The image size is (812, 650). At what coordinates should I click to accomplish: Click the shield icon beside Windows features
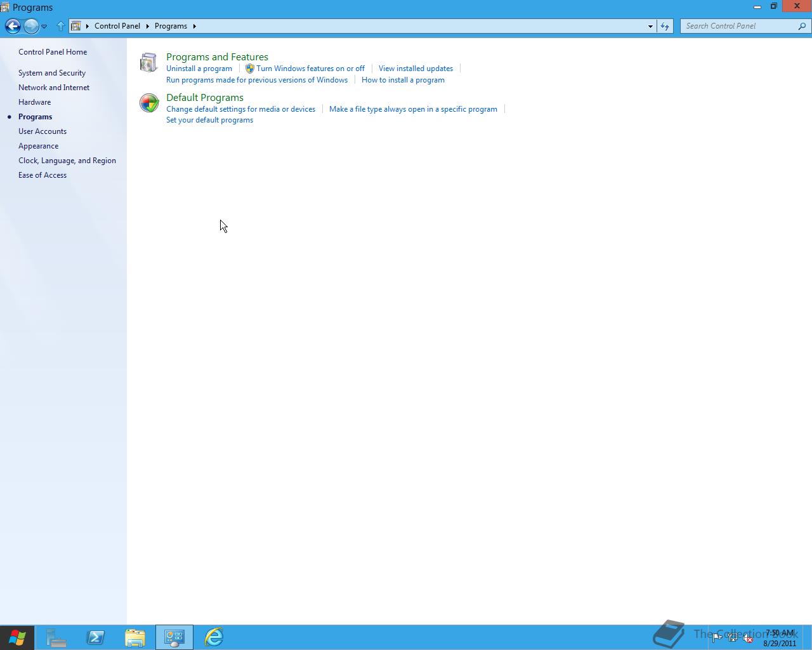(250, 69)
